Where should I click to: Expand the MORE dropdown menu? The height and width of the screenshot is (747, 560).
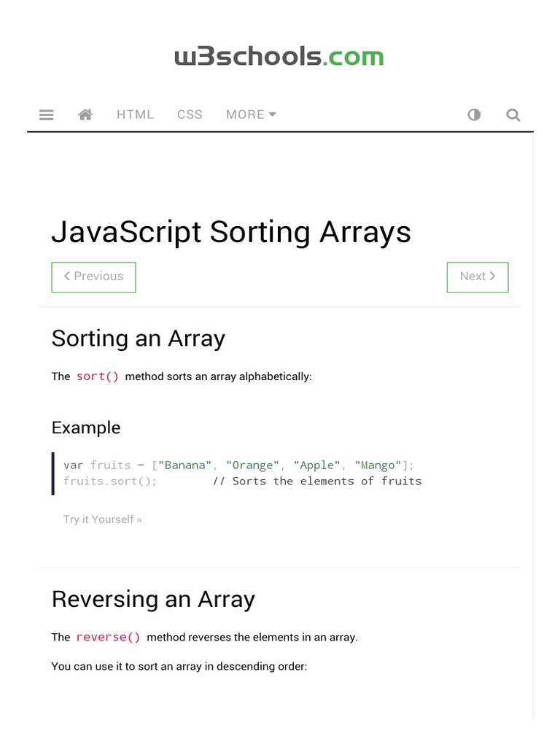click(250, 115)
